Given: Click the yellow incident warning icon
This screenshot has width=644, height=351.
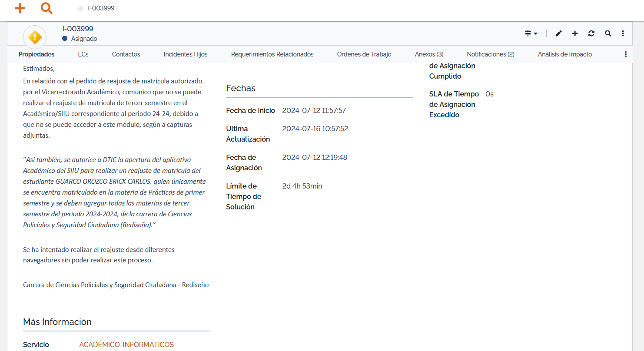Looking at the screenshot, I should coord(35,37).
